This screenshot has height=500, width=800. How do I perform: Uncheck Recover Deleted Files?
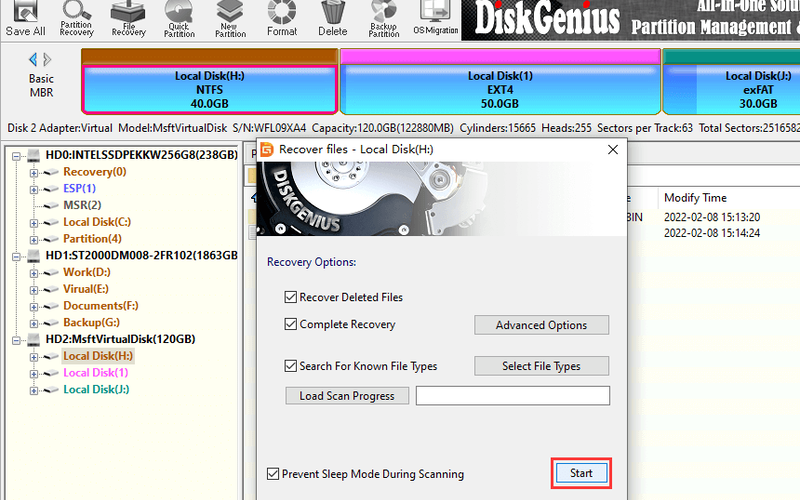click(291, 297)
